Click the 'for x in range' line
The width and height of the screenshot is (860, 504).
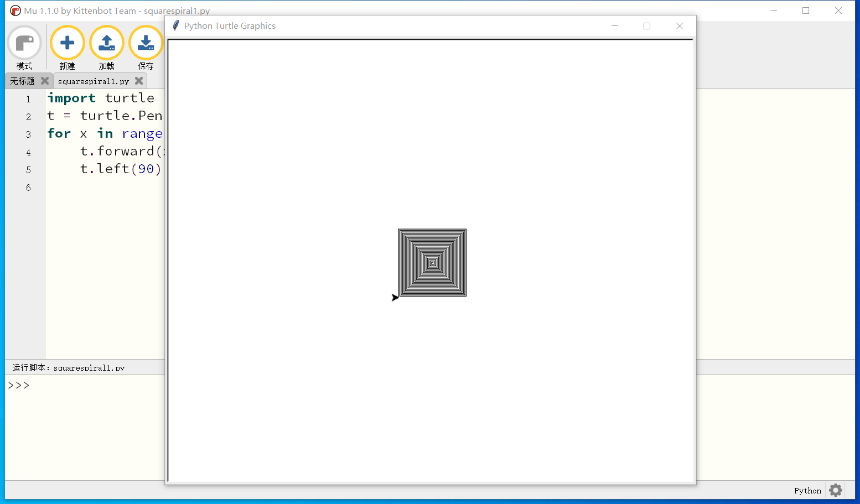click(105, 133)
